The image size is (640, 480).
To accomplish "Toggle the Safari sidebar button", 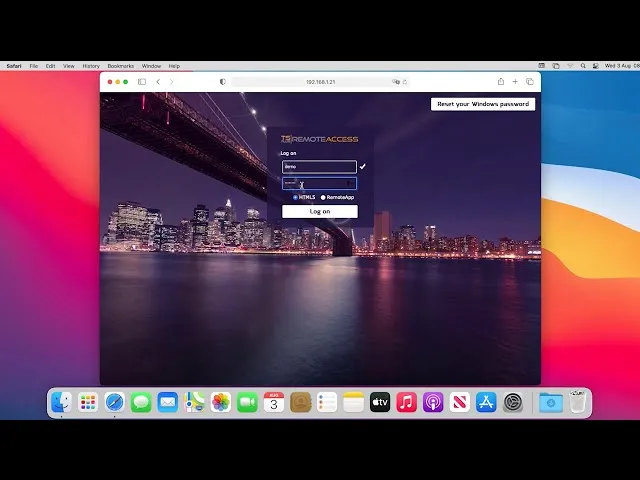I will click(142, 82).
